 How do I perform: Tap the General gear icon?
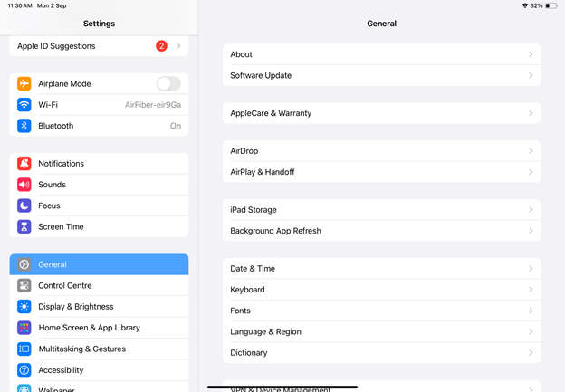point(24,264)
